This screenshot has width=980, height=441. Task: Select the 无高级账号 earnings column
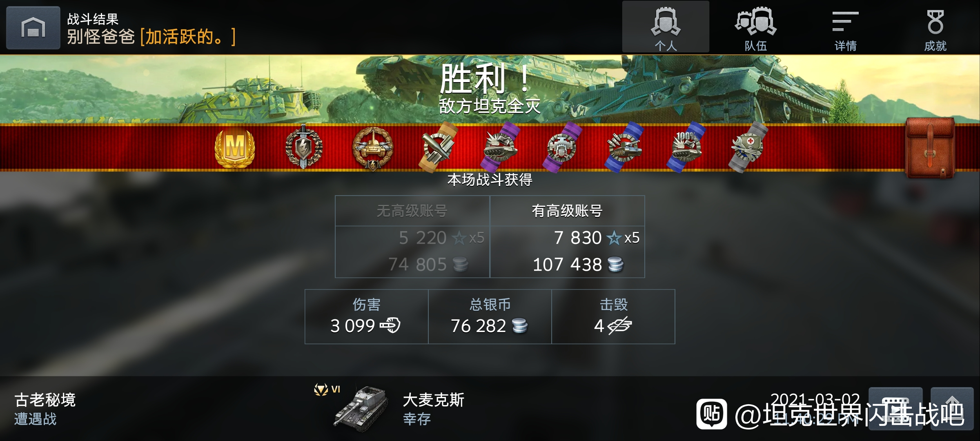pyautogui.click(x=412, y=237)
